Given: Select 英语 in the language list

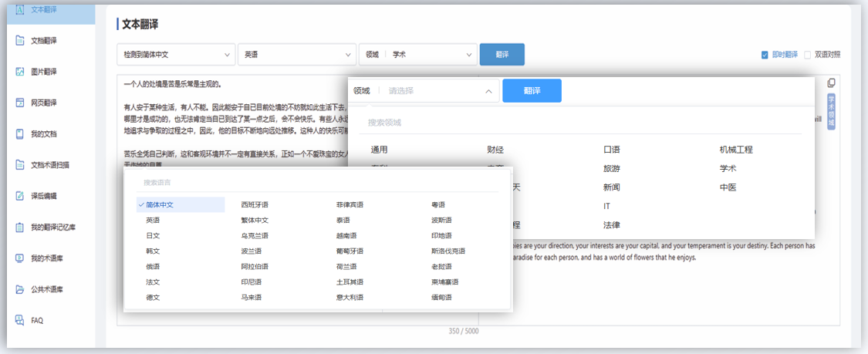Looking at the screenshot, I should 153,220.
